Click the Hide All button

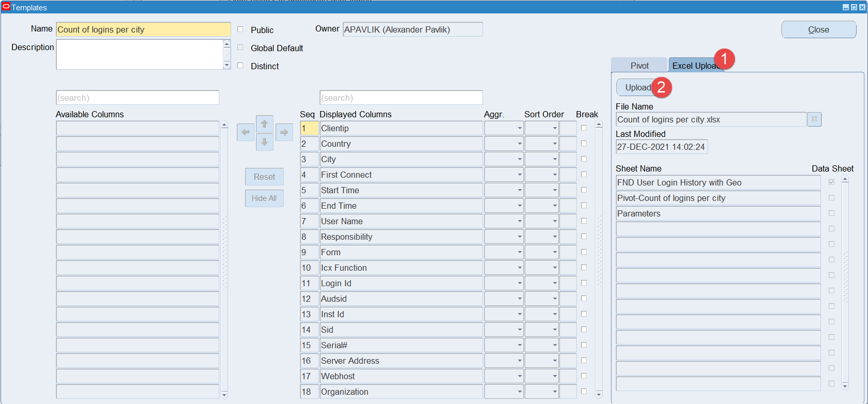click(x=264, y=198)
